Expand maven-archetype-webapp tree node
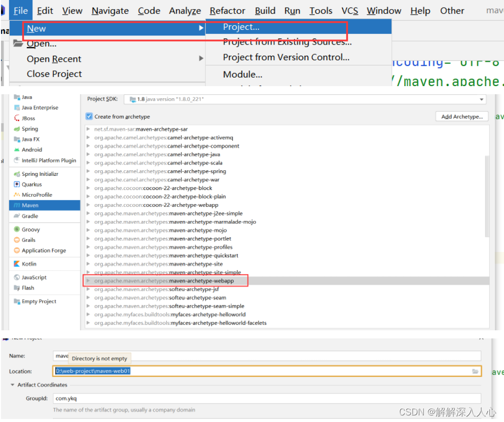 88,281
